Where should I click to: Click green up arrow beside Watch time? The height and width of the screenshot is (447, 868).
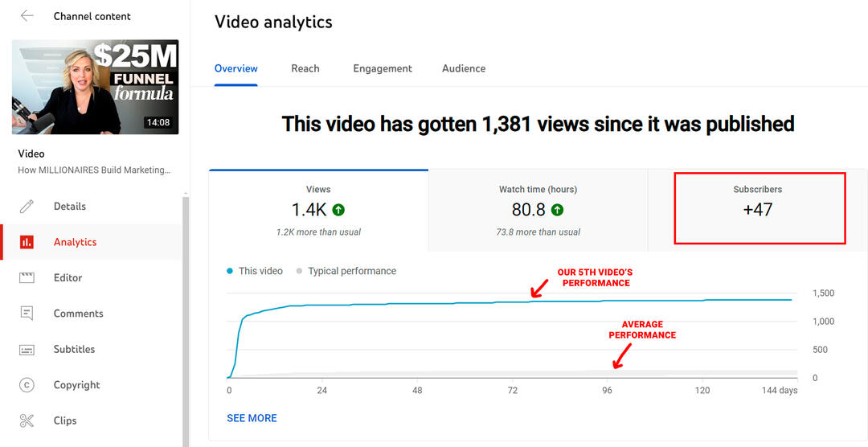coord(557,210)
